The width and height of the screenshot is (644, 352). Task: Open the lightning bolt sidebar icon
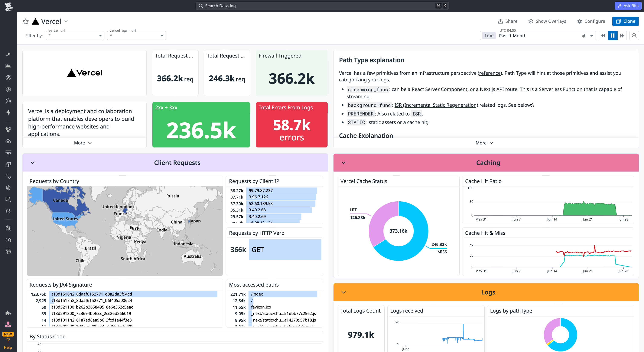(8, 113)
